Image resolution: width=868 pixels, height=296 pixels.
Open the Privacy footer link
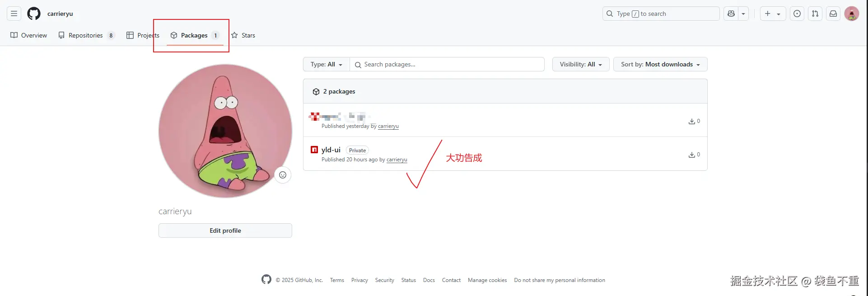359,280
